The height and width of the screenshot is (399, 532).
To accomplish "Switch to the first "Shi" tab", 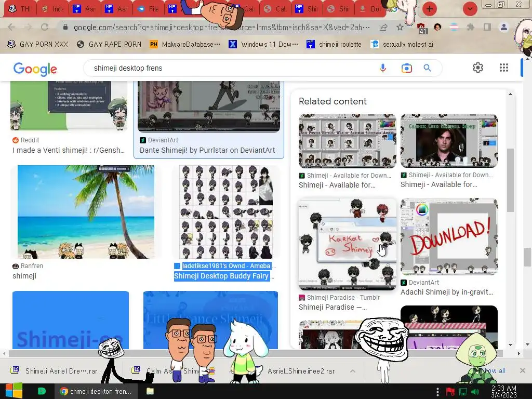I will [307, 9].
